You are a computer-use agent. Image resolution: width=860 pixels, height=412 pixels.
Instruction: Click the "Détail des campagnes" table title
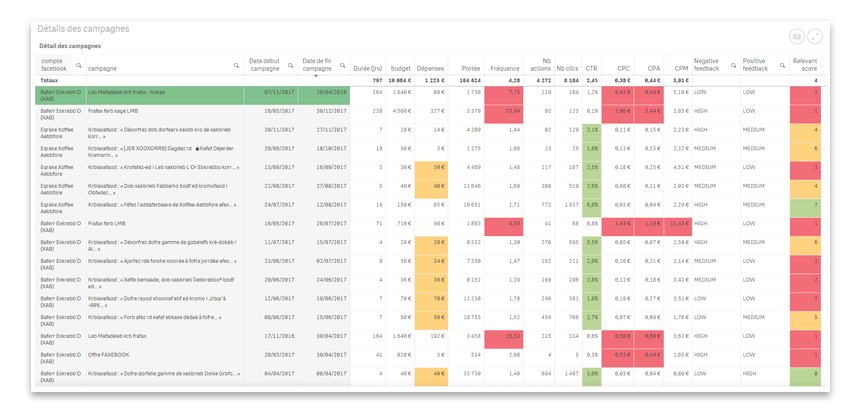(x=70, y=46)
